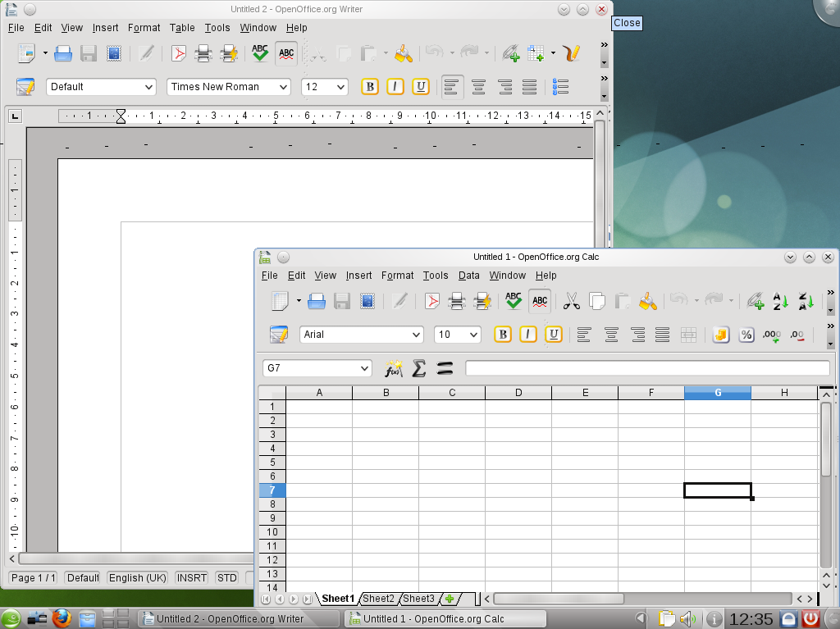Click Percent number format icon in Calc

pyautogui.click(x=746, y=335)
